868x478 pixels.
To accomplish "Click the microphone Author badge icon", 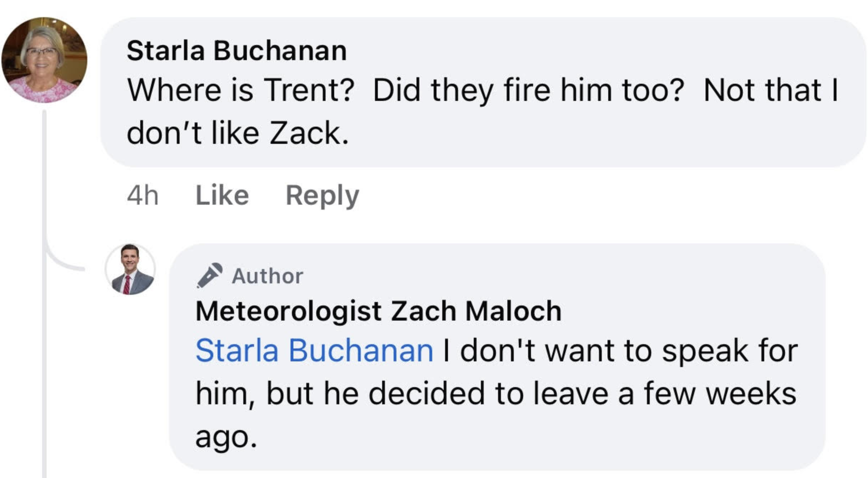I will tap(210, 275).
